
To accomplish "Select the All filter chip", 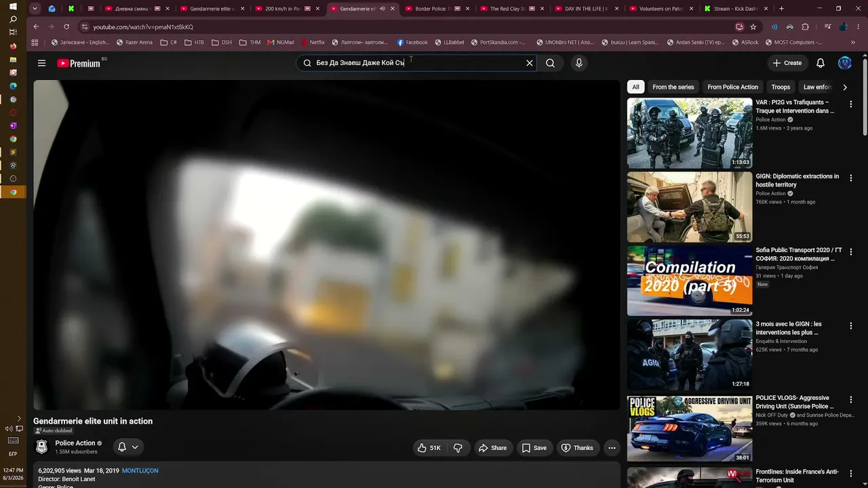I will [635, 87].
